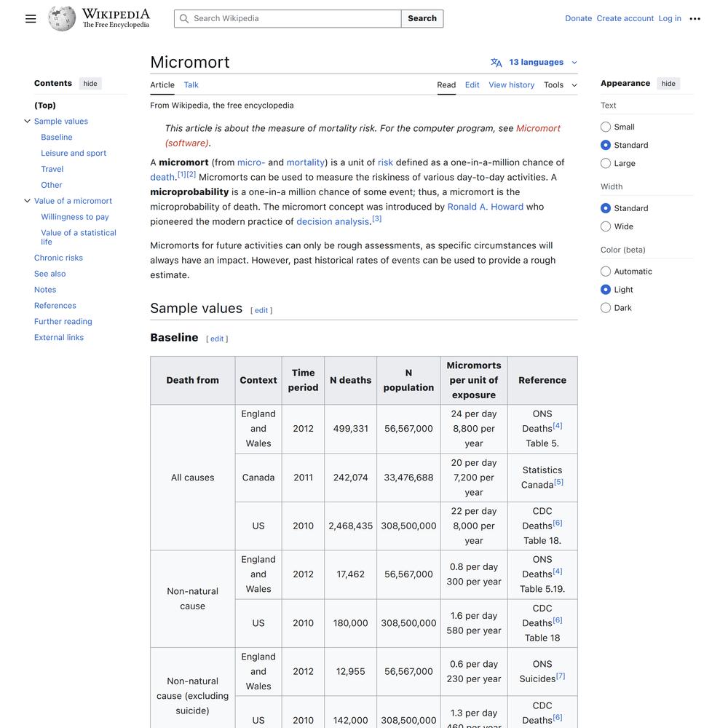The height and width of the screenshot is (728, 728).
Task: Go to Value of a statistical life
Action: pyautogui.click(x=79, y=237)
